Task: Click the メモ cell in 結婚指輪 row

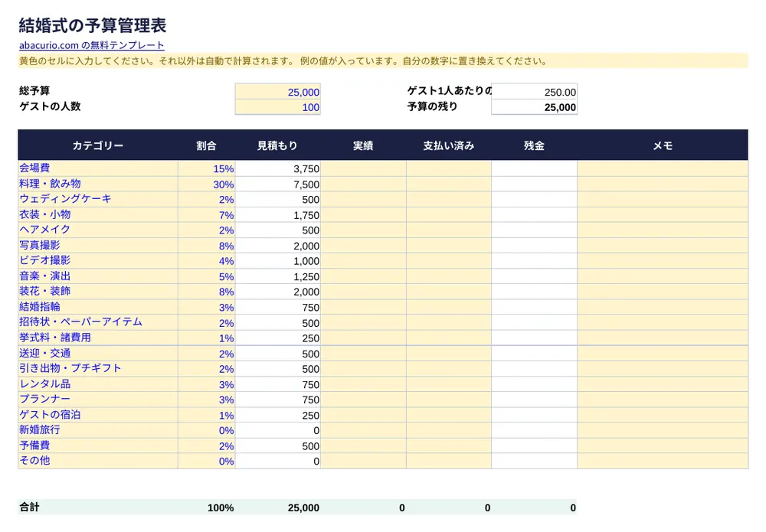Action: point(663,307)
